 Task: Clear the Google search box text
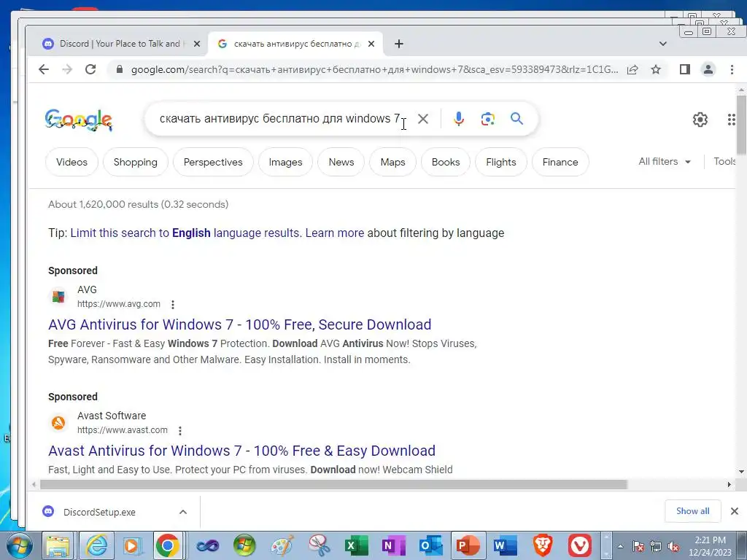(423, 119)
